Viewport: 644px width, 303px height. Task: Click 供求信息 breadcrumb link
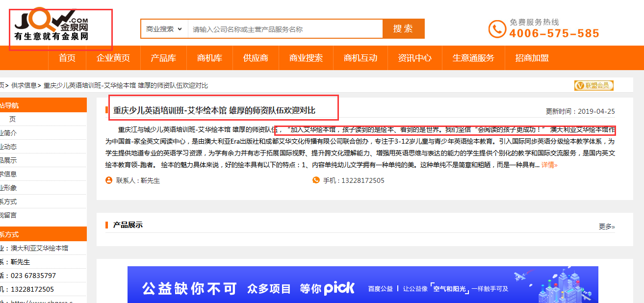24,85
